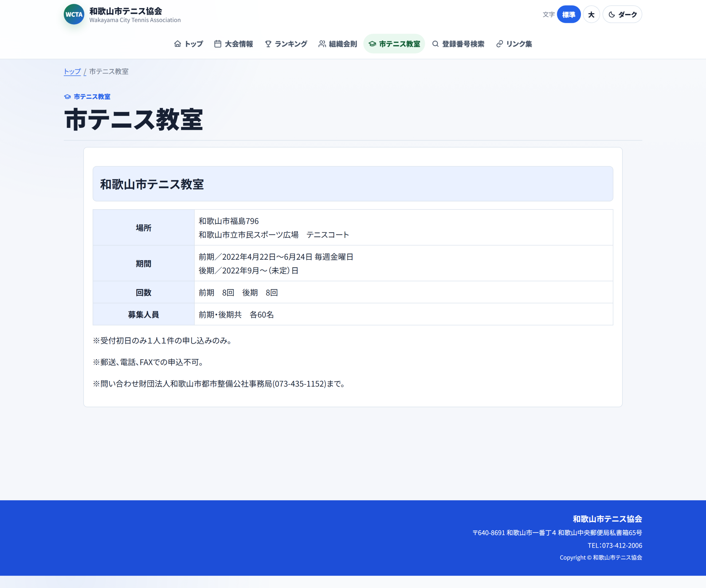
Task: Click the 市テニス教室 breadcrumb text
Action: [x=109, y=71]
